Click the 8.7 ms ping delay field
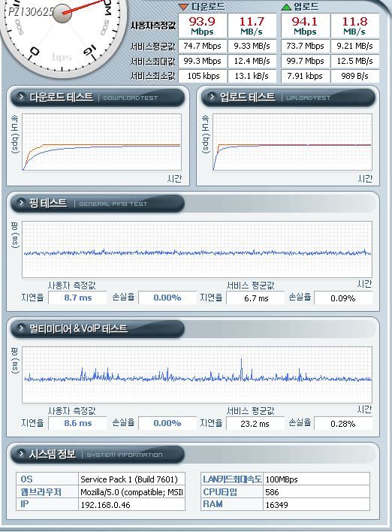392x532 pixels. (x=77, y=298)
